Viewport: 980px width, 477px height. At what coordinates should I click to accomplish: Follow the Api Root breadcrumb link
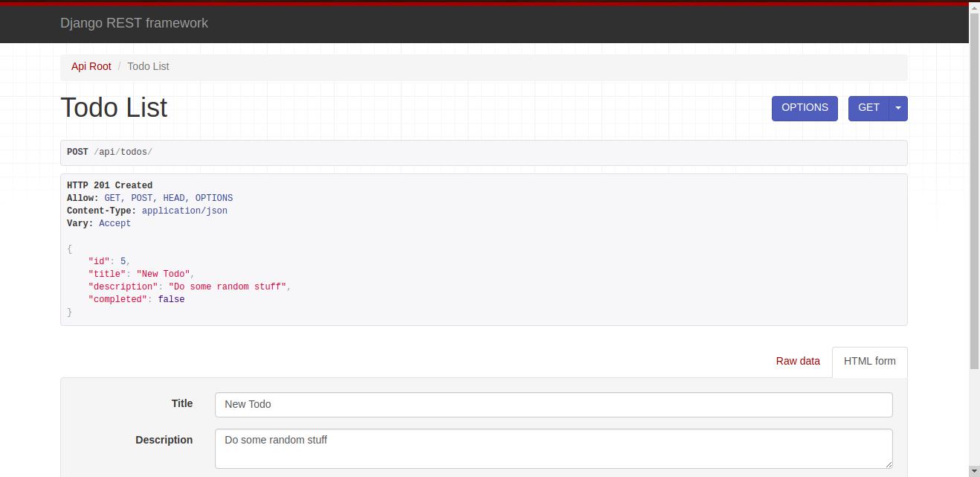pyautogui.click(x=91, y=66)
